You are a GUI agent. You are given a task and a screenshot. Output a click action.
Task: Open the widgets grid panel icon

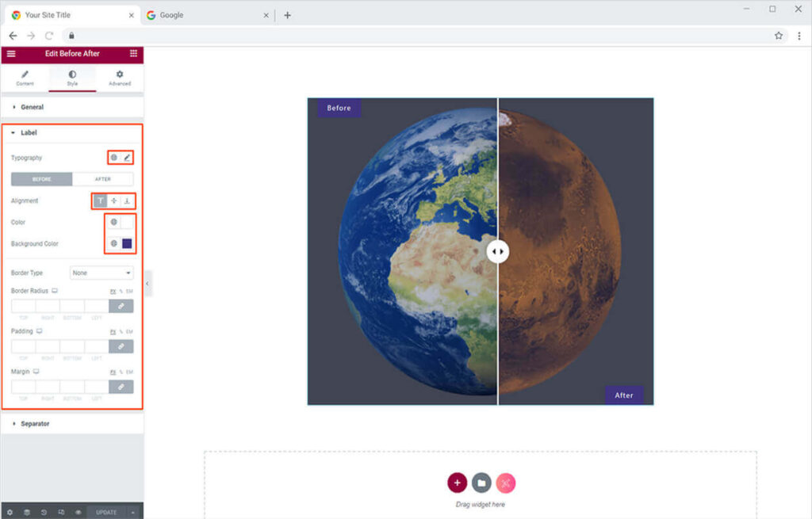click(x=133, y=53)
